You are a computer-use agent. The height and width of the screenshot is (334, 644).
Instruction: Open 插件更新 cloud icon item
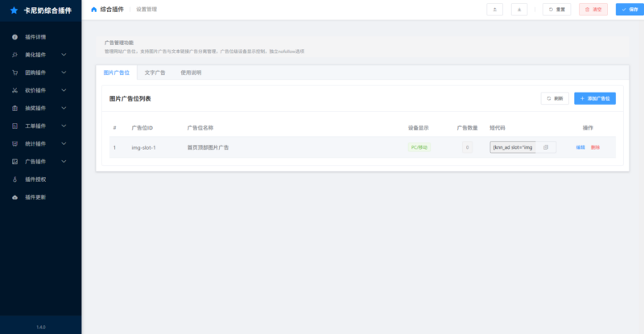pos(14,196)
